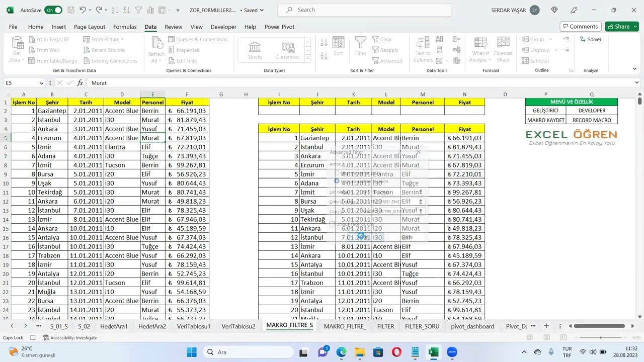Image resolution: width=644 pixels, height=362 pixels.
Task: Click the Subtotal command
Action: 535,61
